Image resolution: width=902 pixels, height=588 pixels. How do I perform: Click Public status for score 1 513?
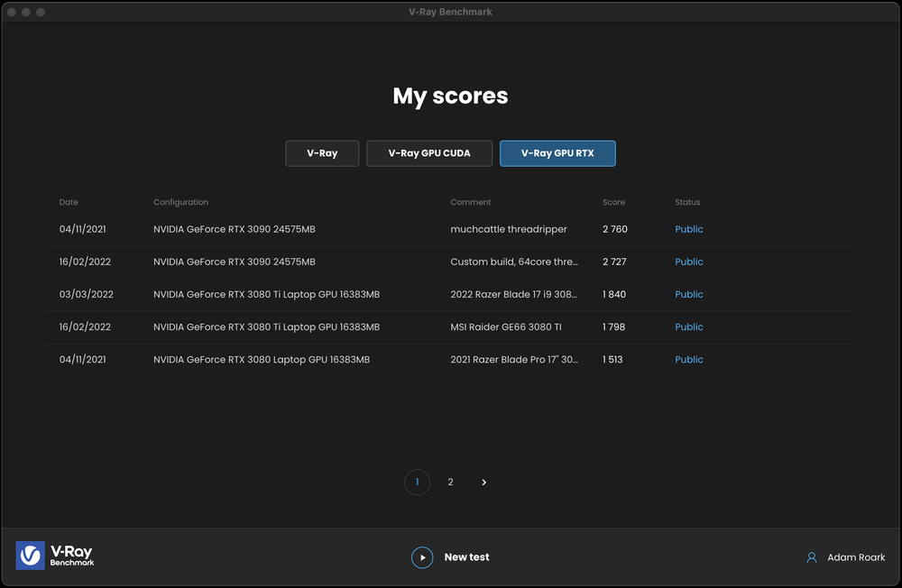tap(688, 360)
